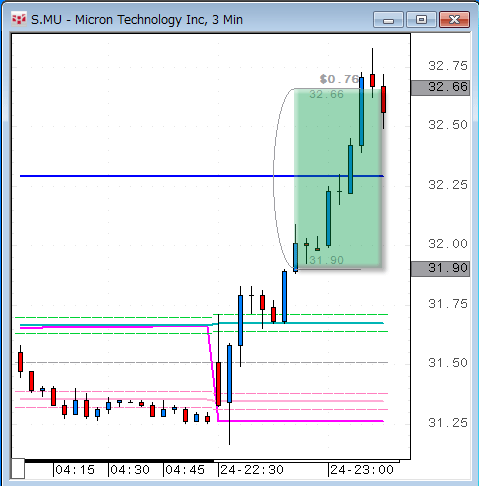Close the S.MU chart window
479x486 pixels.
[455, 20]
